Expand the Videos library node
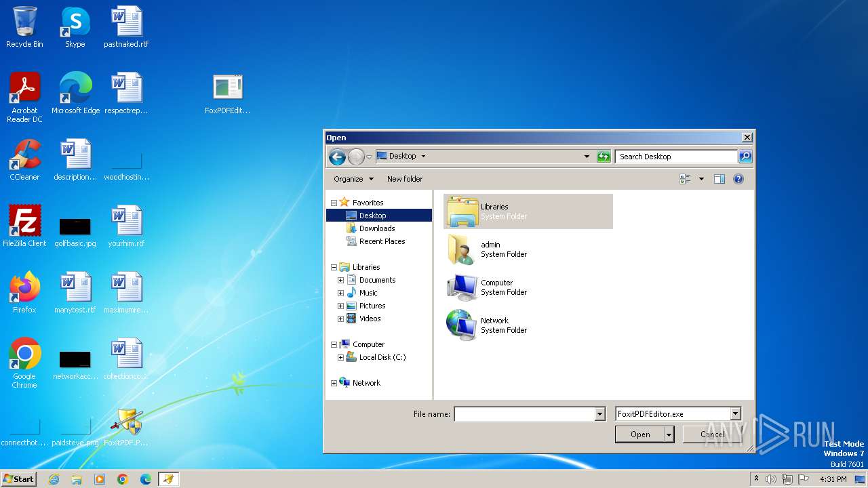 [x=340, y=319]
